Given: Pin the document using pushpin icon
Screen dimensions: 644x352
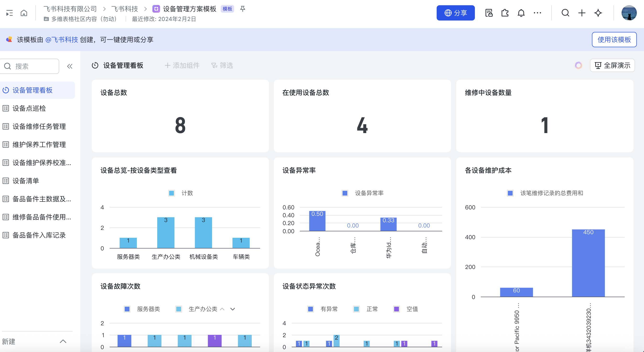Looking at the screenshot, I should point(242,9).
